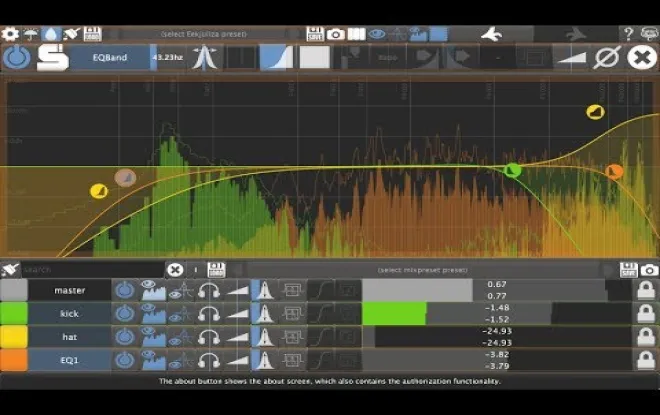Click the white airplane button
The height and width of the screenshot is (415, 660).
click(x=492, y=34)
